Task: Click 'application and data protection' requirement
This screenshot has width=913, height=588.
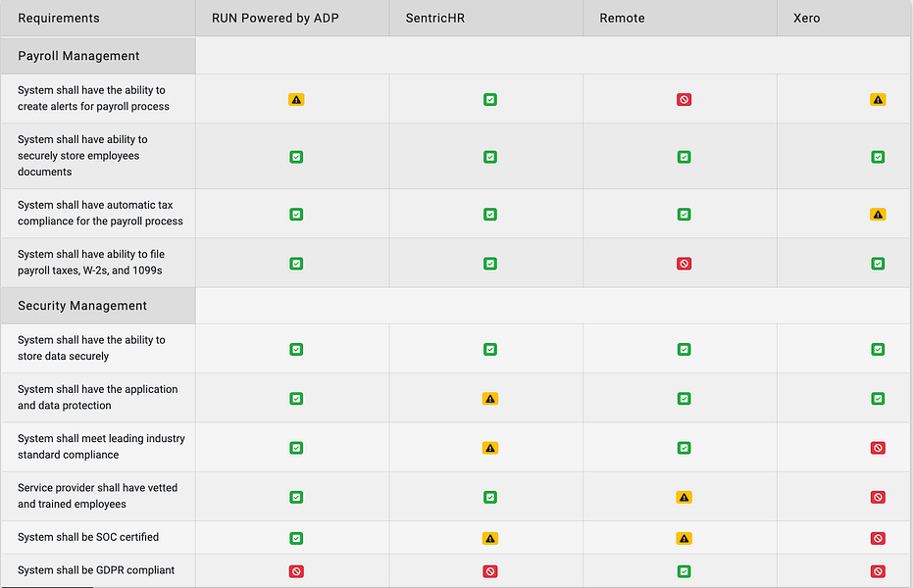Action: click(x=98, y=397)
